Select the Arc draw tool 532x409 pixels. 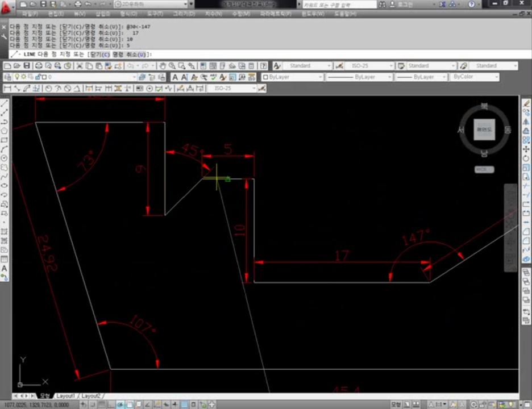[5, 149]
